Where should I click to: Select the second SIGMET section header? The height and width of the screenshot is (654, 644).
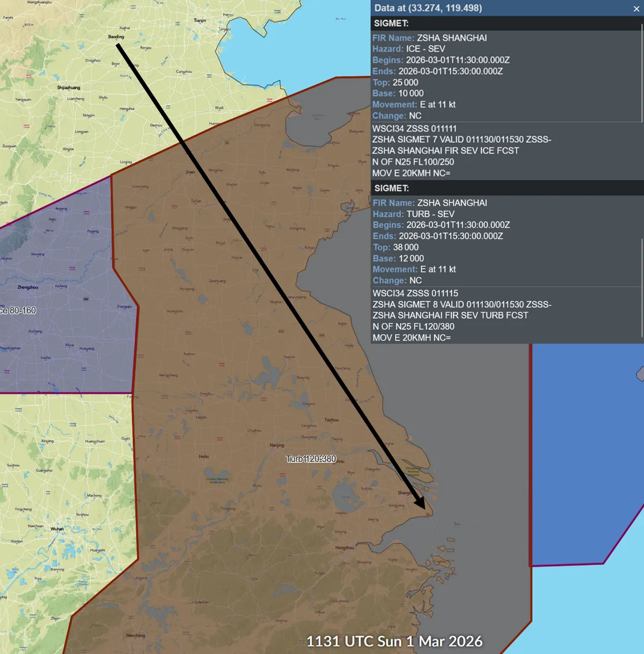(391, 188)
